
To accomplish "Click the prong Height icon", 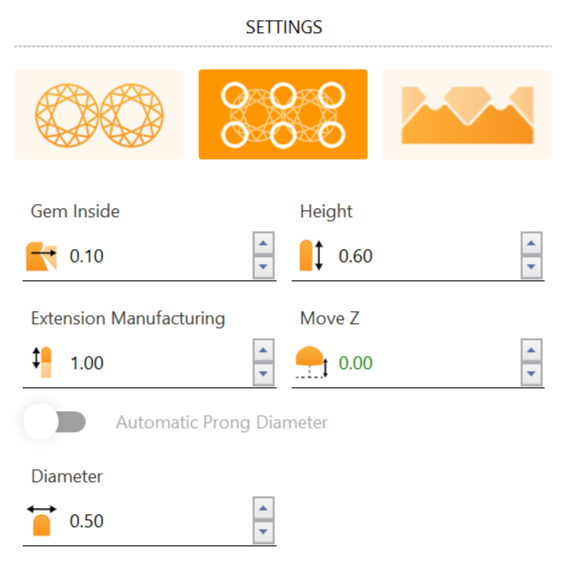I will point(311,255).
